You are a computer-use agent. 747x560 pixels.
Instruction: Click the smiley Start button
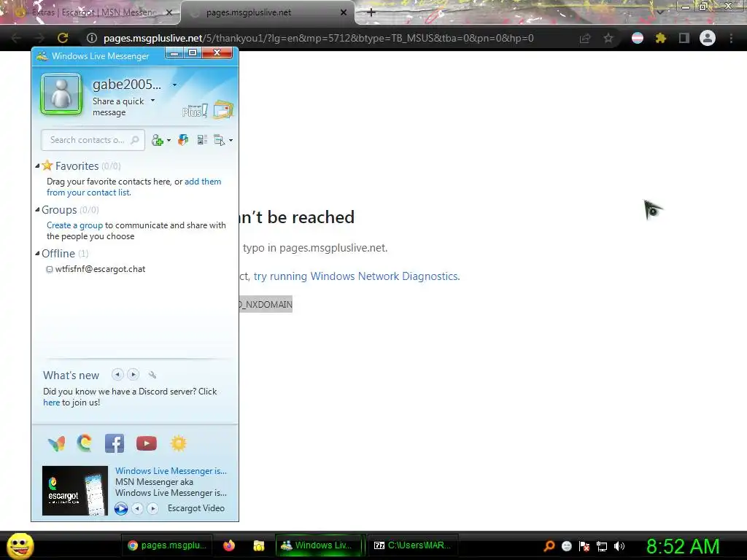pyautogui.click(x=20, y=545)
